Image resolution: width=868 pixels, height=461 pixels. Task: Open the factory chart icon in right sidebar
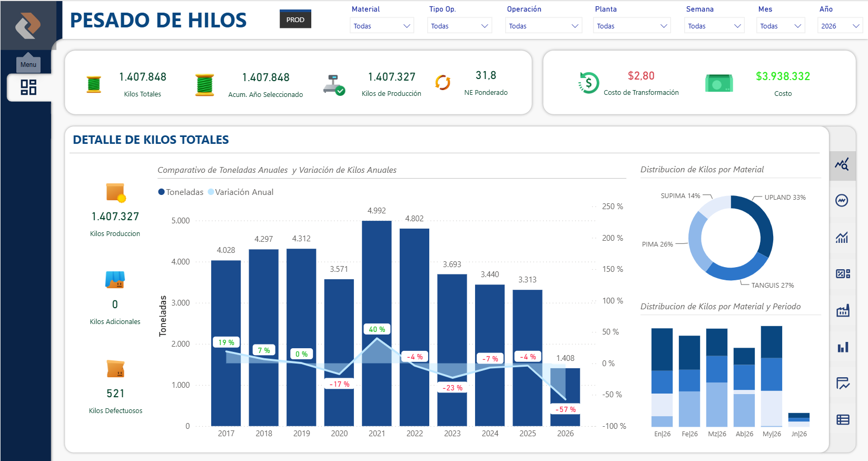click(x=843, y=310)
